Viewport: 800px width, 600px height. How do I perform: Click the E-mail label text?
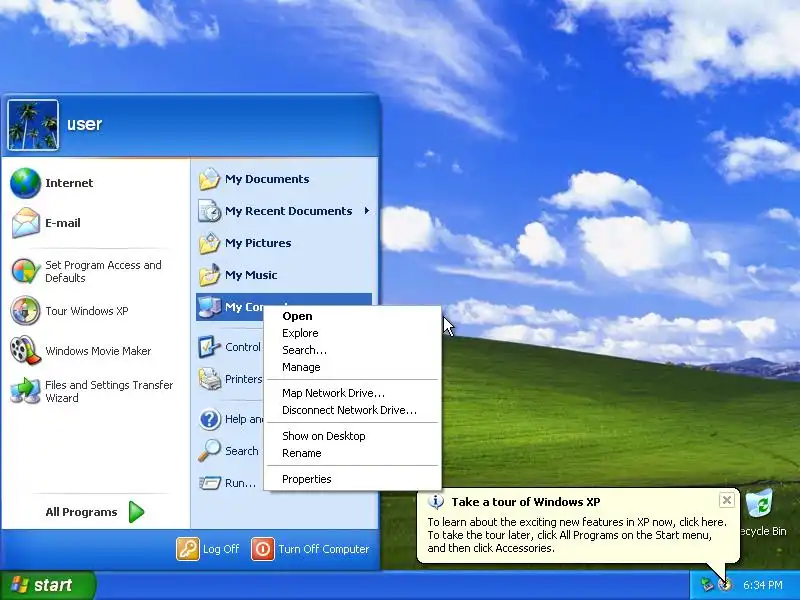[x=63, y=223]
